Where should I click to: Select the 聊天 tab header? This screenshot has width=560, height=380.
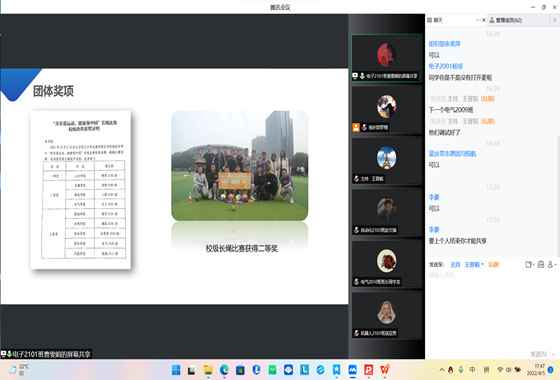click(x=435, y=20)
